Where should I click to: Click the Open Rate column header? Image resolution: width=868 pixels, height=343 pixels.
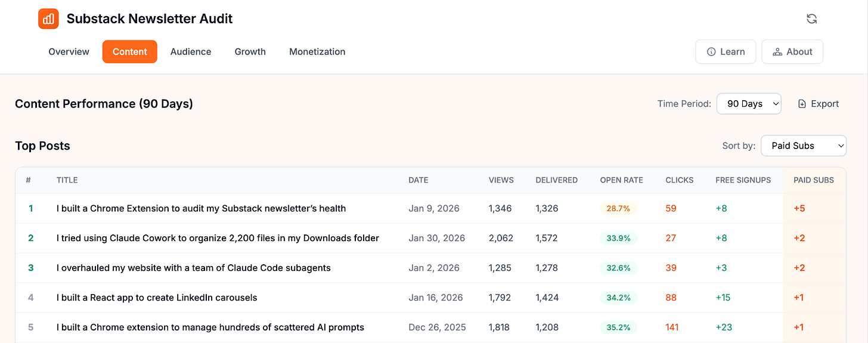click(621, 180)
